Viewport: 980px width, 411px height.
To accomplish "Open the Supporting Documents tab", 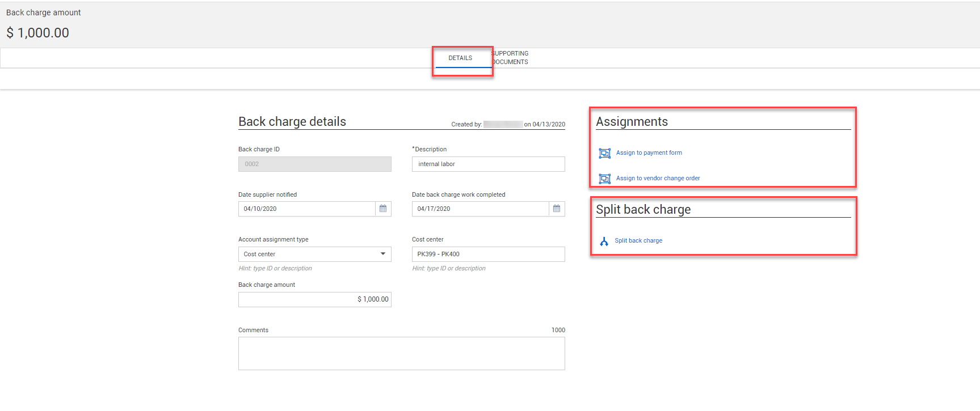I will [510, 58].
